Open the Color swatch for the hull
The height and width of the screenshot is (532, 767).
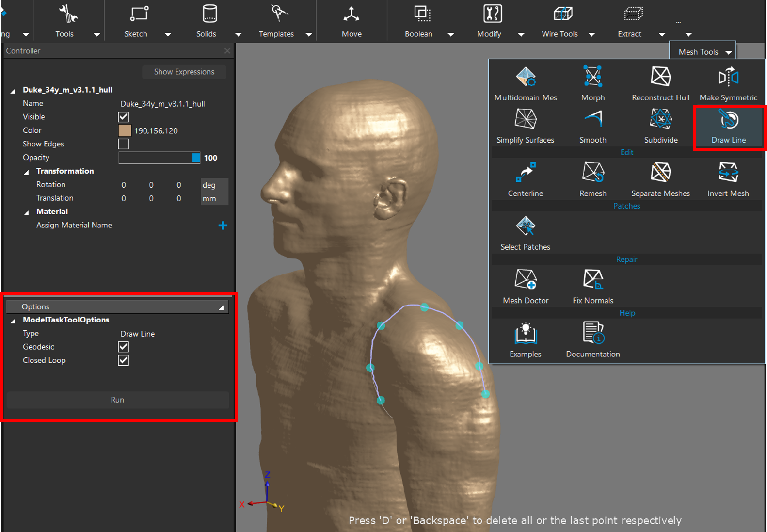click(x=125, y=130)
